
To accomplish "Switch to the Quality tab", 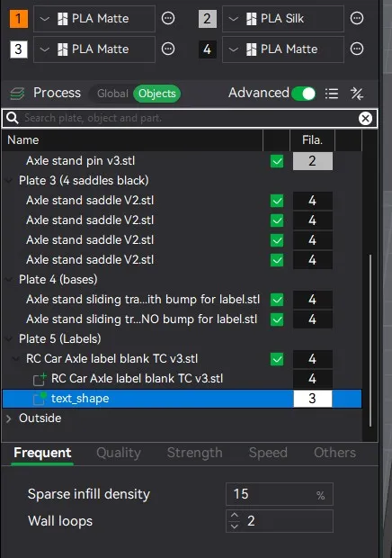I will 119,453.
